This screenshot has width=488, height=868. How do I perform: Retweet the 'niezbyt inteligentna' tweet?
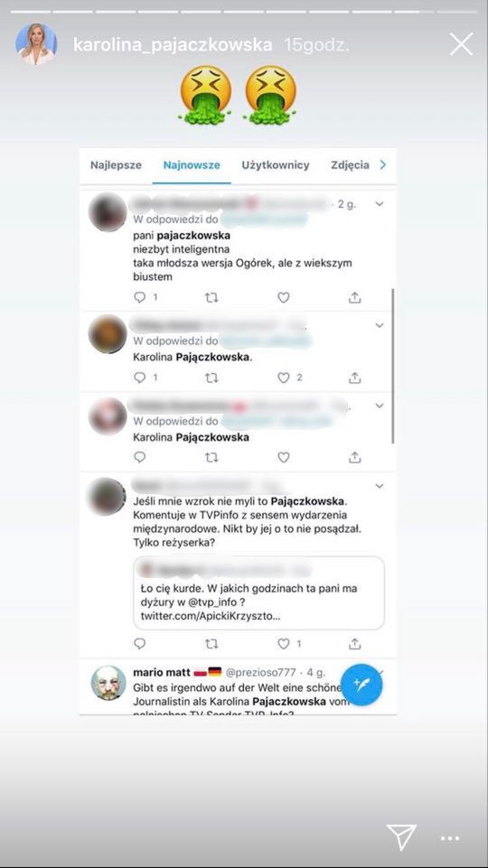point(211,297)
